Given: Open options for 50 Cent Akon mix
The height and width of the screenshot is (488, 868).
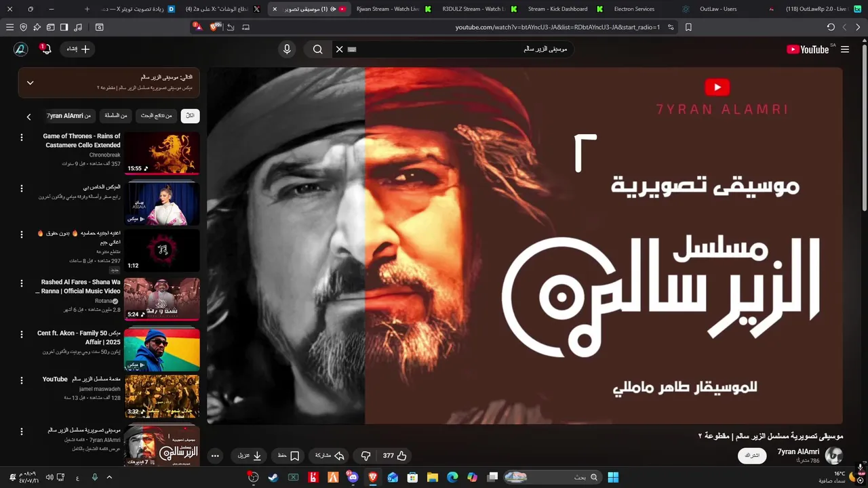Looking at the screenshot, I should (21, 334).
